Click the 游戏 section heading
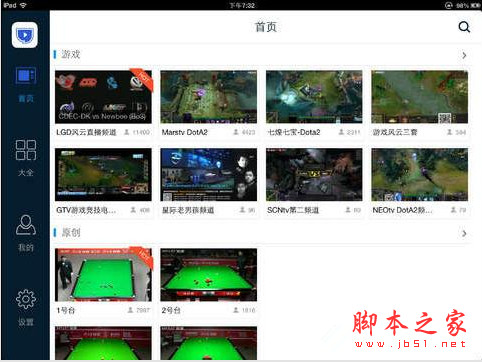Viewport: 482px width, 362px height. [x=71, y=54]
